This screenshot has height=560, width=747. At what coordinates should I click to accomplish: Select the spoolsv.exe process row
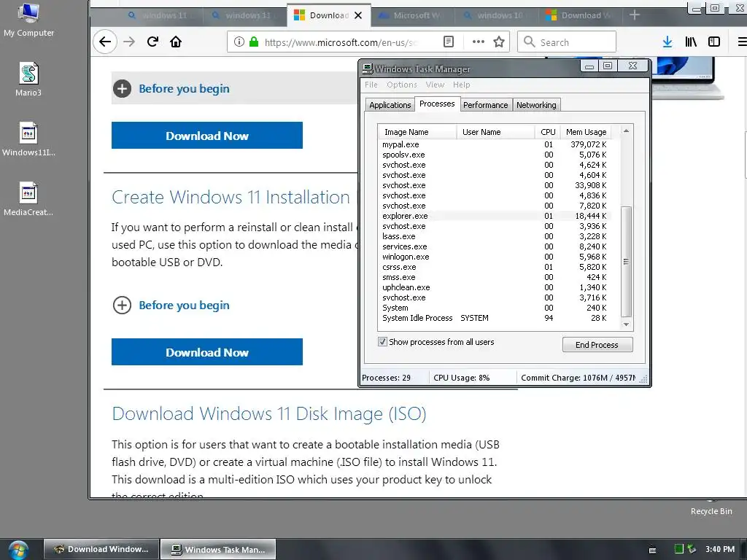(x=495, y=155)
